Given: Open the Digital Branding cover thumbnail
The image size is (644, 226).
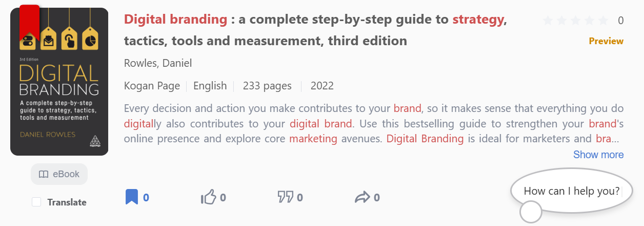Looking at the screenshot, I should (59, 82).
